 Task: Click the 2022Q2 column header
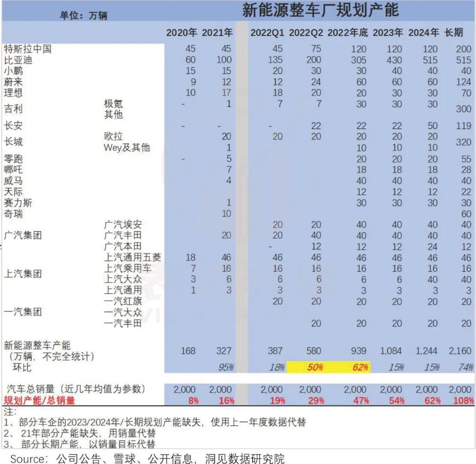point(306,33)
